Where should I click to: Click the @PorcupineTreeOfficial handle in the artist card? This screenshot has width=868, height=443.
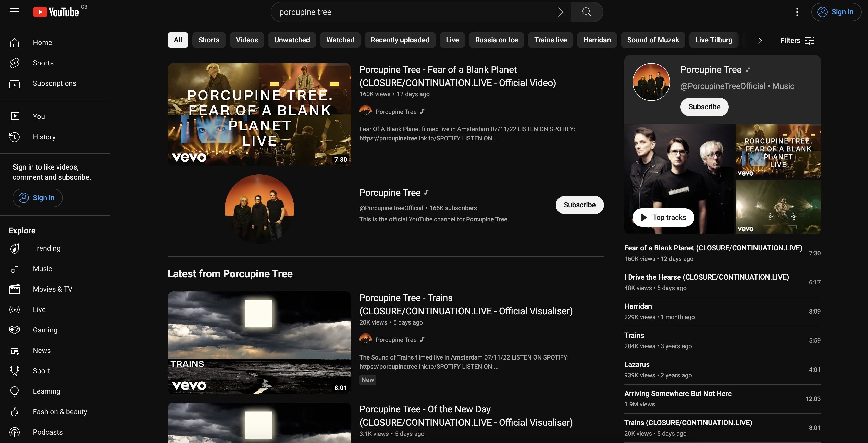click(722, 86)
